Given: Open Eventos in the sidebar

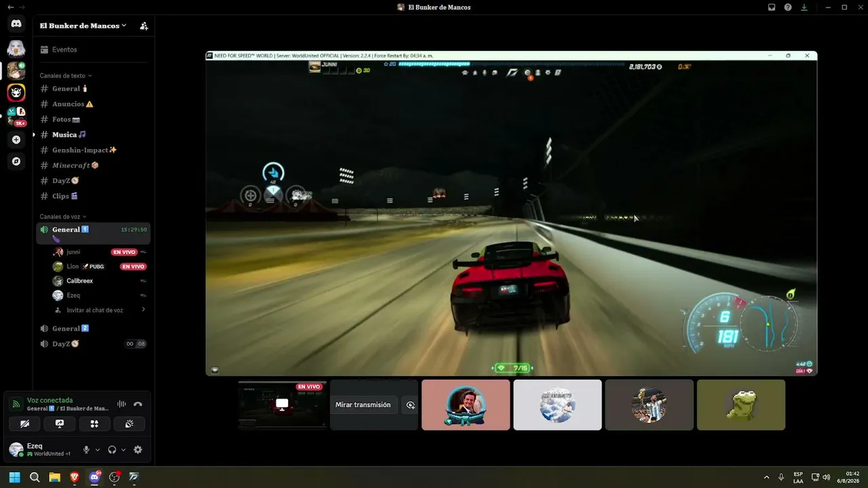Looking at the screenshot, I should click(x=94, y=49).
